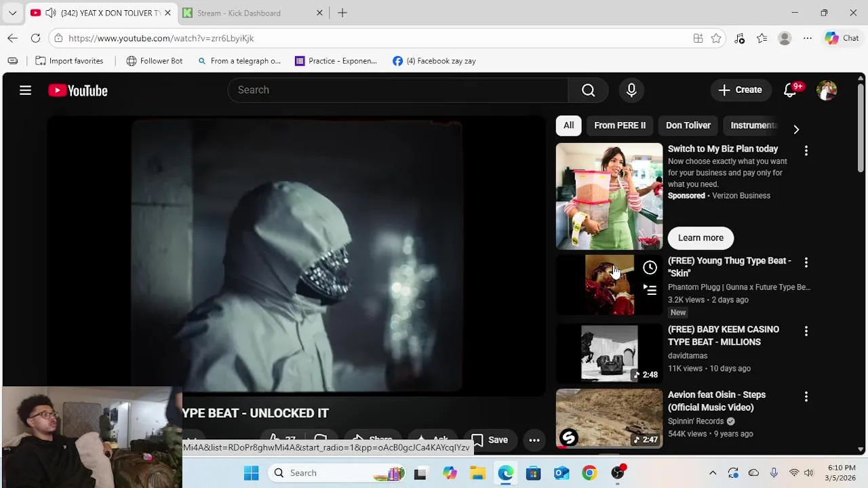
Task: Open volume control in system tray
Action: pos(808,473)
